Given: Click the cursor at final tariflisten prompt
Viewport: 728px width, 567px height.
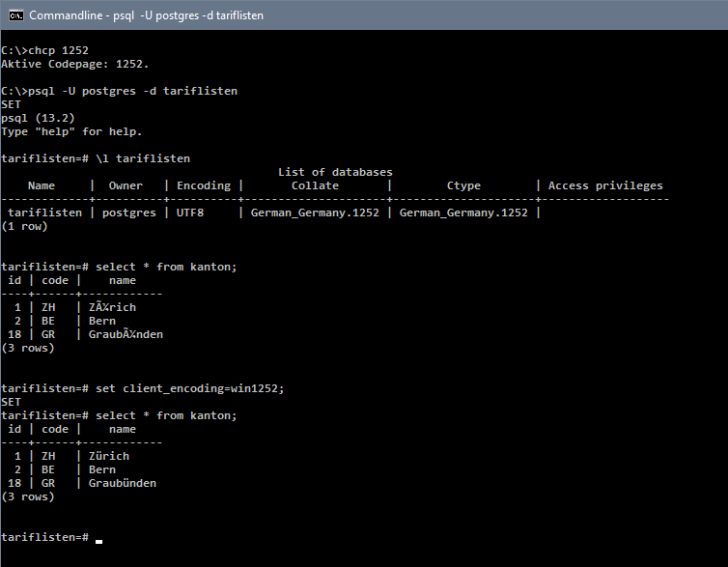Looking at the screenshot, I should (x=98, y=541).
